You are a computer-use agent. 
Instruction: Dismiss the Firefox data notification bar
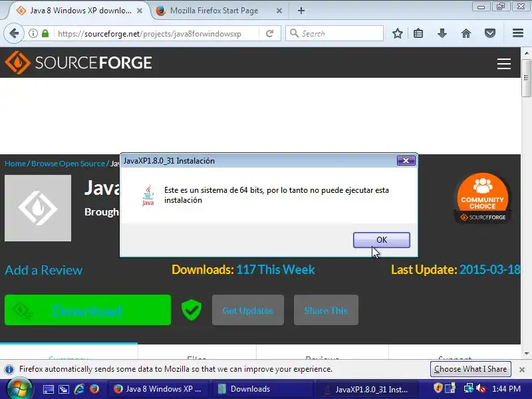tap(522, 370)
